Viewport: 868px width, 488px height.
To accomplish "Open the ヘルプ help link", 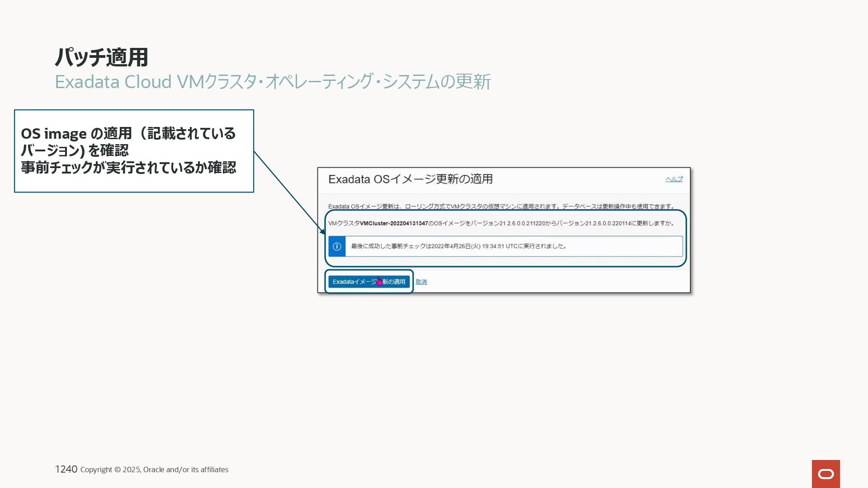I will click(674, 179).
